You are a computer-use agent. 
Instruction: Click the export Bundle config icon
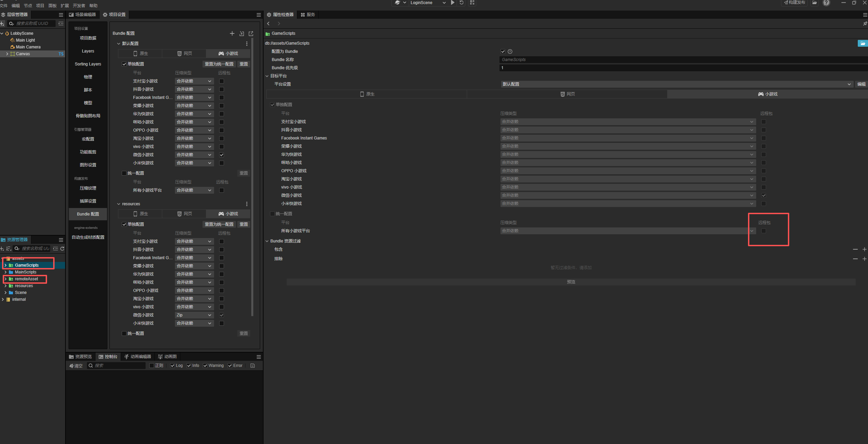[251, 33]
